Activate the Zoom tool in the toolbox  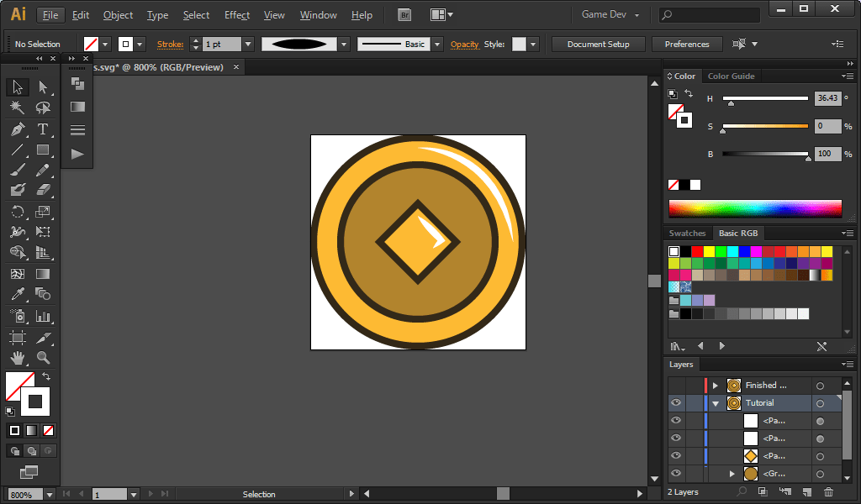click(43, 357)
